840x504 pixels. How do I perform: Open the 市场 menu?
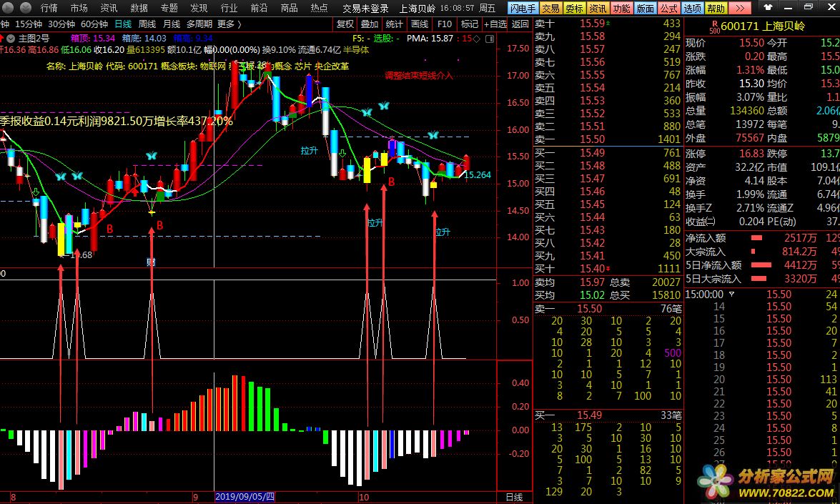coord(79,8)
